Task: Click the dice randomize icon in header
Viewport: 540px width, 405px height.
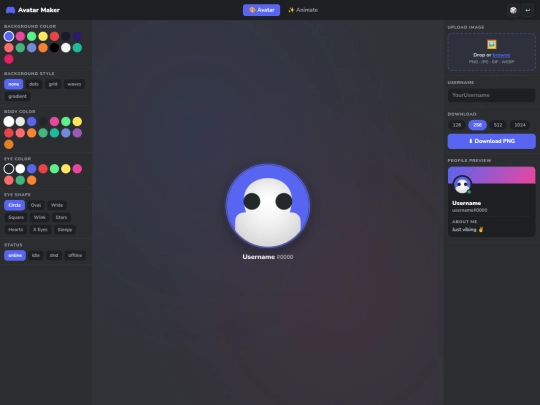Action: pos(513,10)
